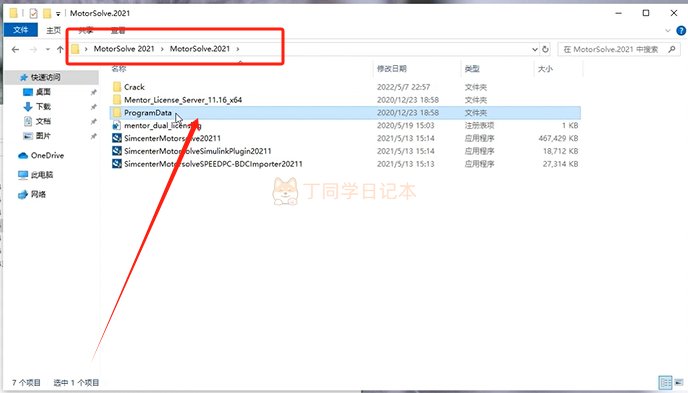Click the 467,429 KB size cell
688x393 pixels.
(558, 138)
